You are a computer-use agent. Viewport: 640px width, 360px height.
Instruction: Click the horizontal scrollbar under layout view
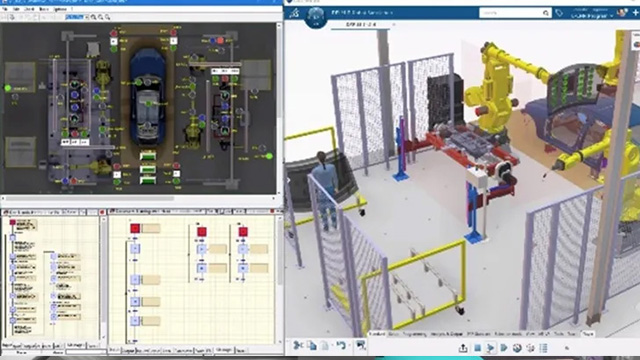[90, 199]
